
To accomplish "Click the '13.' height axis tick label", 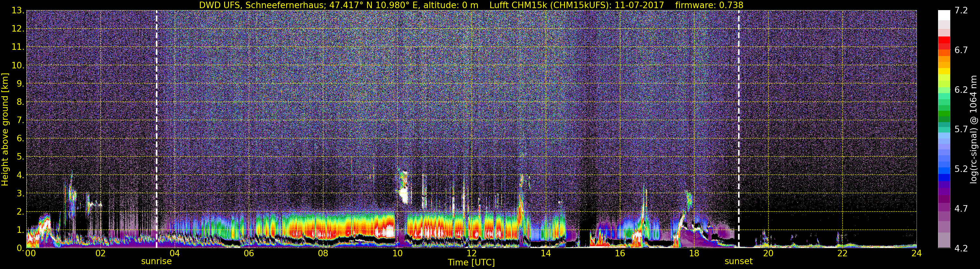I will (x=18, y=11).
